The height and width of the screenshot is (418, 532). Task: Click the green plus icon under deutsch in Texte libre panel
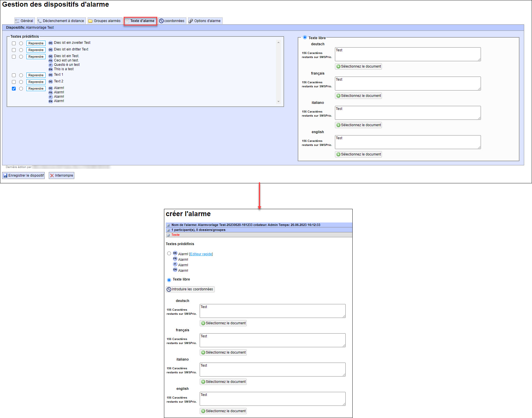coord(338,66)
